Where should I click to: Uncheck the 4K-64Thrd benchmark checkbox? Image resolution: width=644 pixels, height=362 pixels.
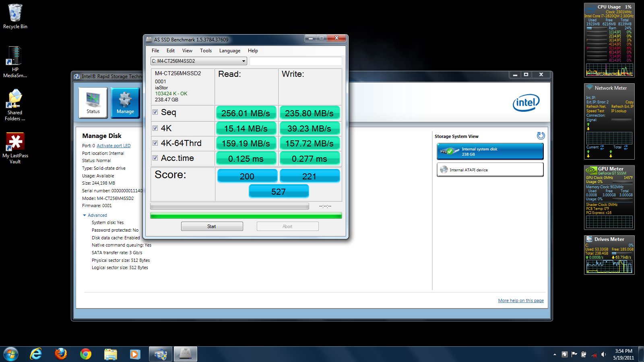click(155, 143)
